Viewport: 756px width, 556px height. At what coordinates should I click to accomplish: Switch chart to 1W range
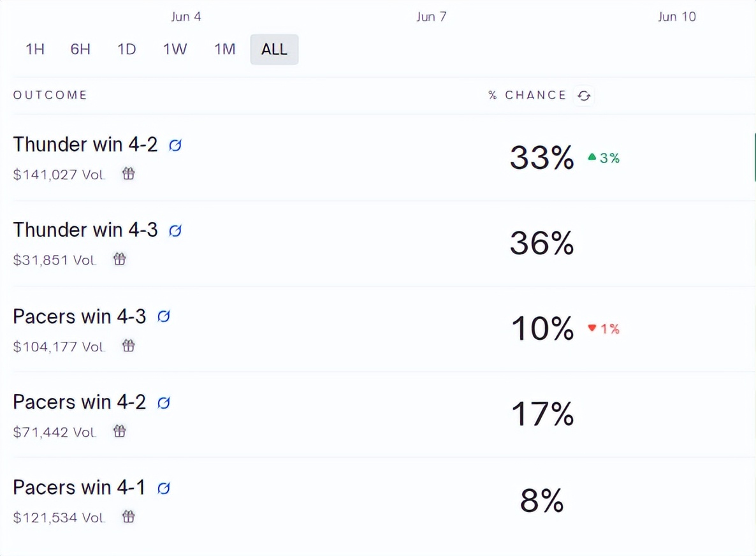175,49
